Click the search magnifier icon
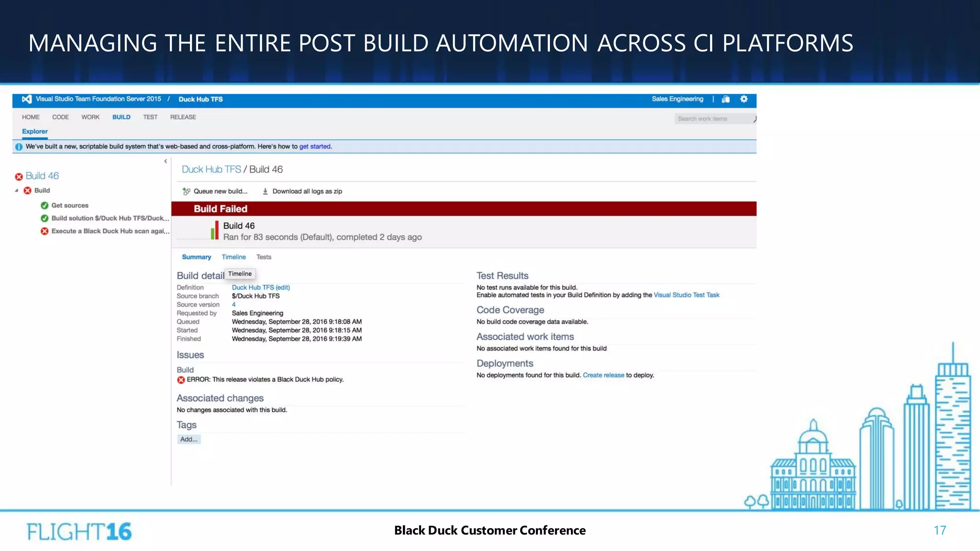Image resolution: width=980 pixels, height=551 pixels. tap(755, 119)
